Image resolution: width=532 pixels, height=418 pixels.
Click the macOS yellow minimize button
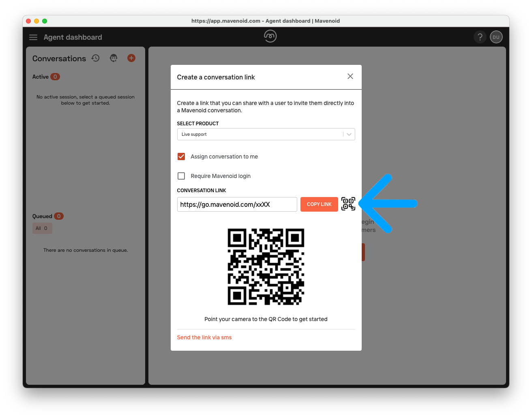pos(36,21)
